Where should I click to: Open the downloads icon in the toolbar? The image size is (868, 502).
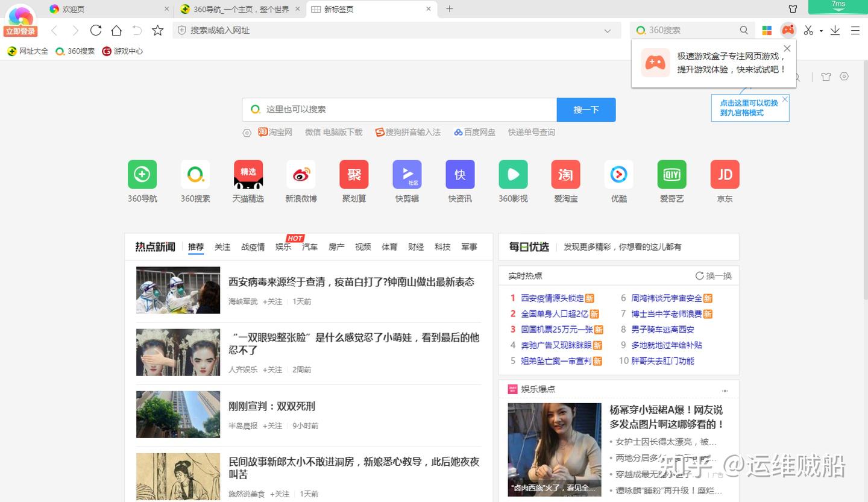click(835, 30)
